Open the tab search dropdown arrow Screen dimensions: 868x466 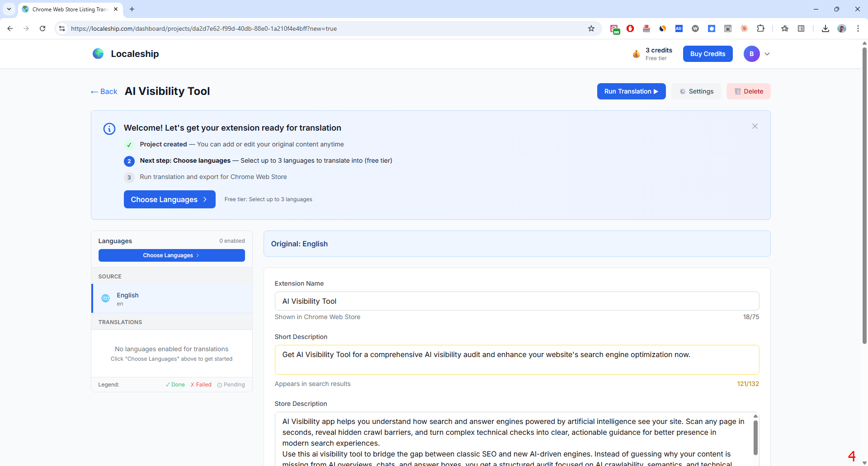coord(9,9)
